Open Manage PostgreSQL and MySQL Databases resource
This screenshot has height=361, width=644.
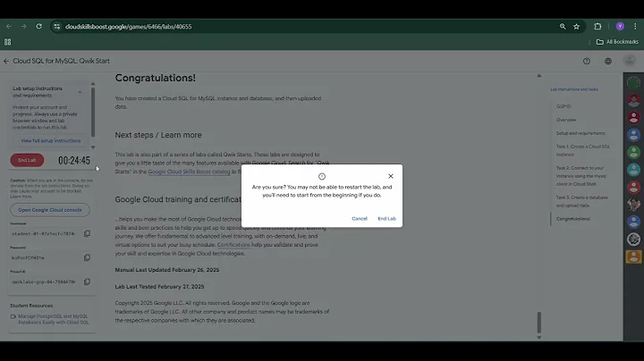tap(53, 319)
